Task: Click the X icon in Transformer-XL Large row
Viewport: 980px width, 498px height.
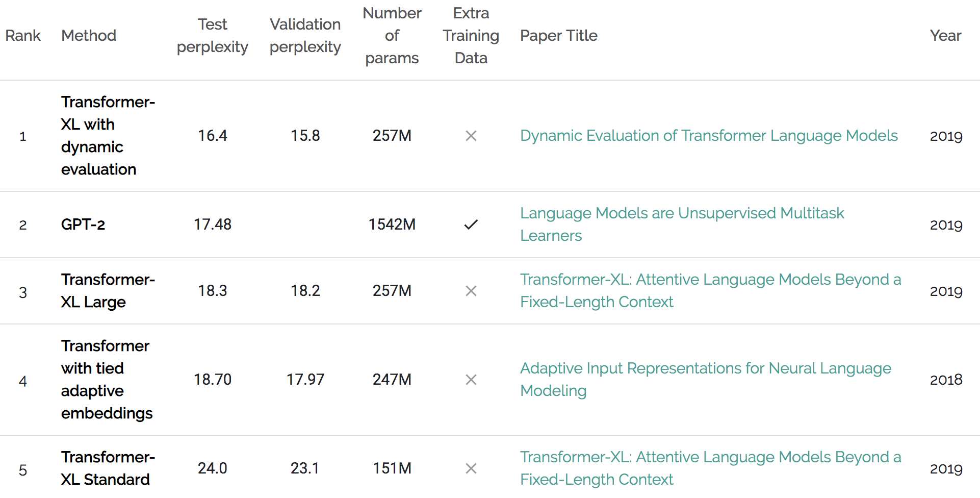Action: [471, 291]
